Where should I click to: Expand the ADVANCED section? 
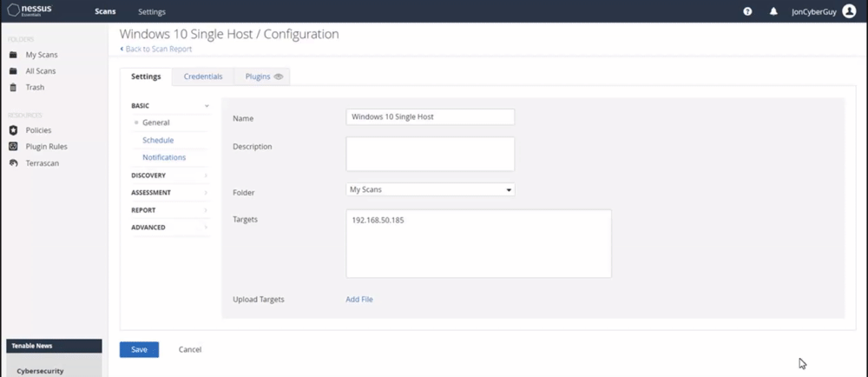[x=170, y=228]
